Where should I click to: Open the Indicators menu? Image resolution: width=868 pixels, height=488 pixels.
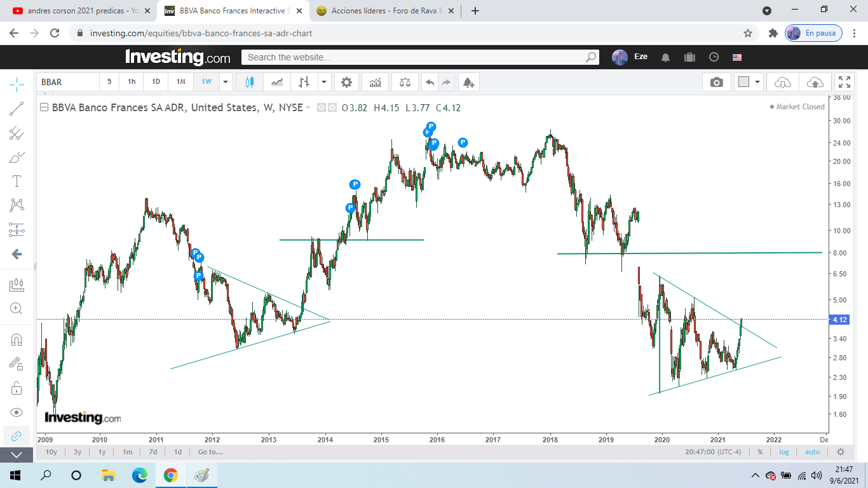point(376,82)
